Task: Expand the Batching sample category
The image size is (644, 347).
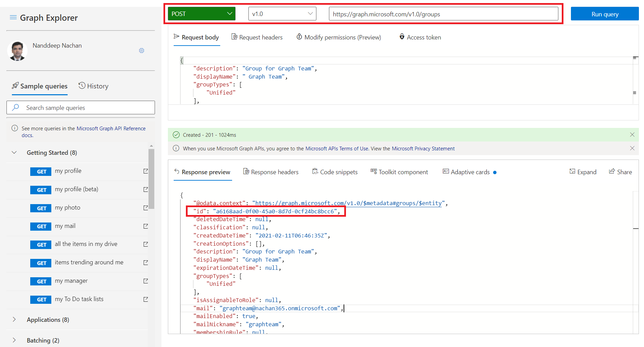Action: pyautogui.click(x=14, y=340)
